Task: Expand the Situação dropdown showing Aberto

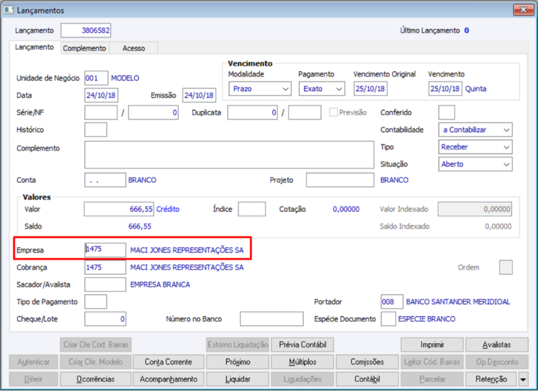Action: pyautogui.click(x=475, y=164)
